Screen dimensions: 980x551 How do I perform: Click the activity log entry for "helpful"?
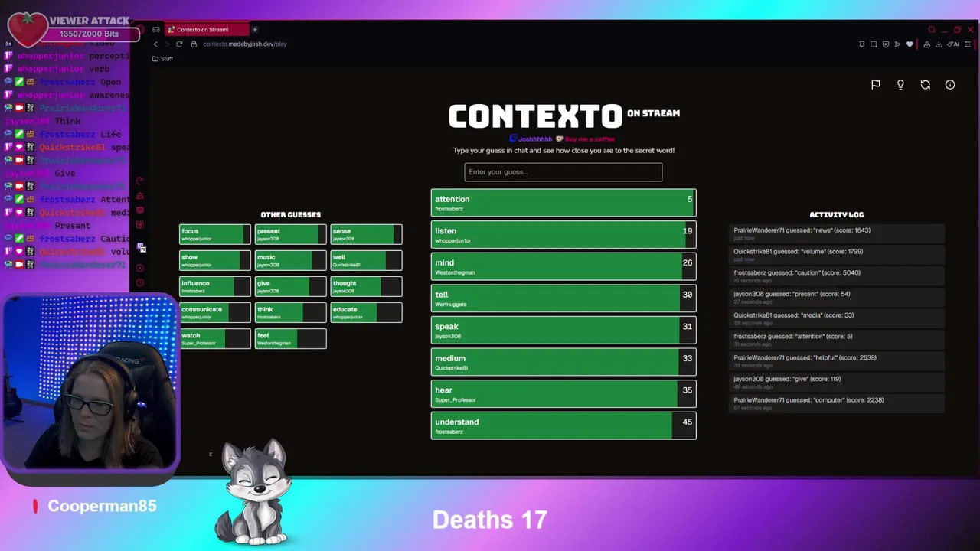click(x=837, y=361)
